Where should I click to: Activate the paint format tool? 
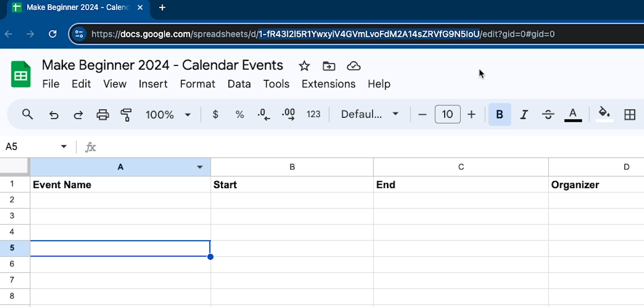(126, 114)
